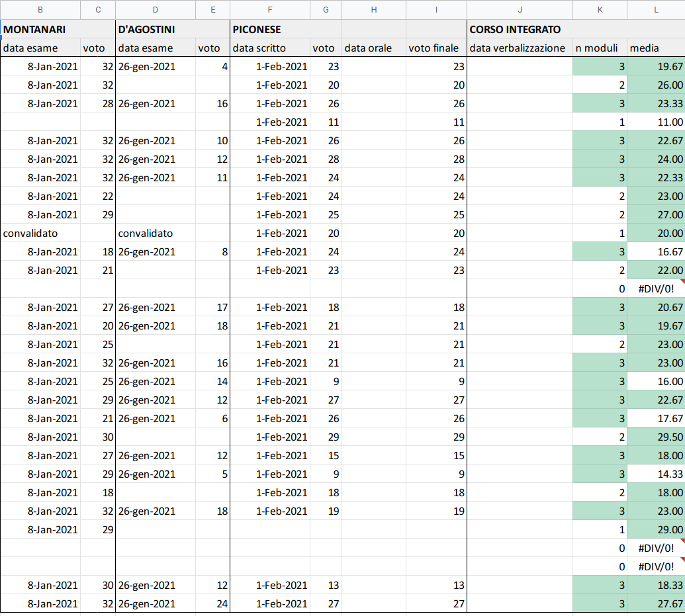Click MONTANARI voto cell showing 22
Screen dimensions: 685x616
tap(98, 196)
